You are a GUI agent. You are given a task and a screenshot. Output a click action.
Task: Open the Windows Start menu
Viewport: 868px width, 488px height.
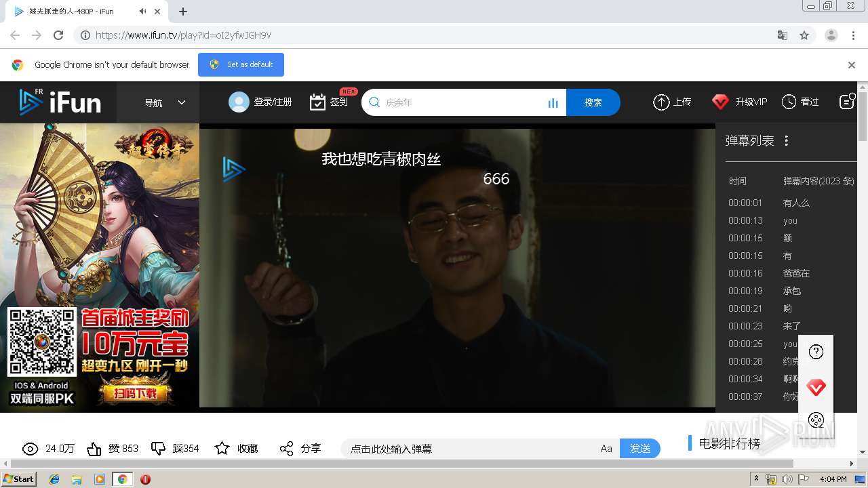coord(18,479)
